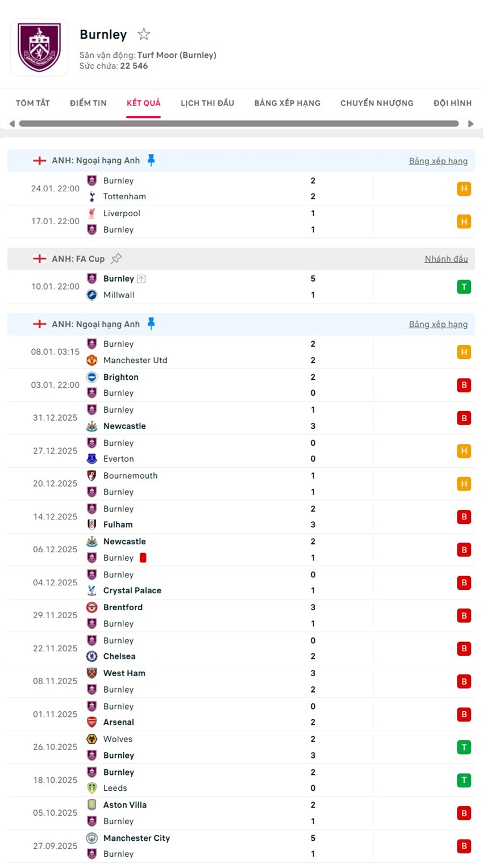Screen dimensions: 483x868
Task: Click the FA Cup advancement icon beside Burnley
Action: click(141, 279)
